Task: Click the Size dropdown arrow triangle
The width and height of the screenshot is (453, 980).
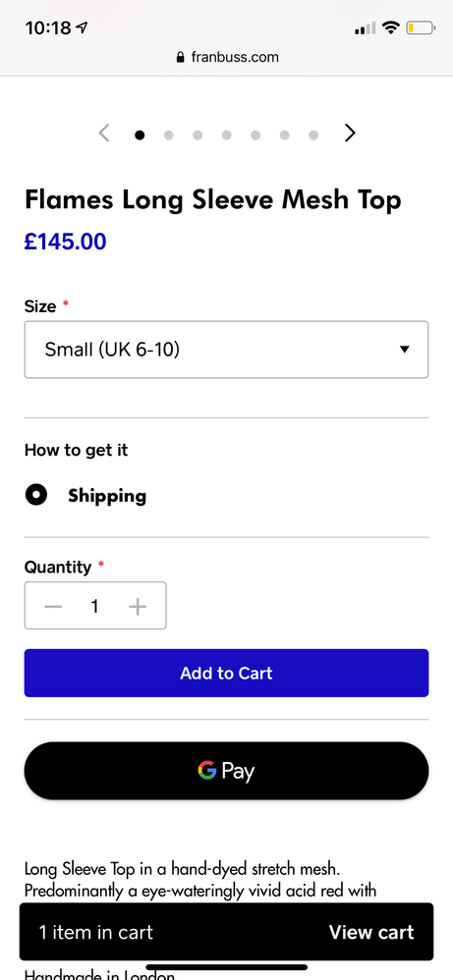Action: [x=405, y=350]
